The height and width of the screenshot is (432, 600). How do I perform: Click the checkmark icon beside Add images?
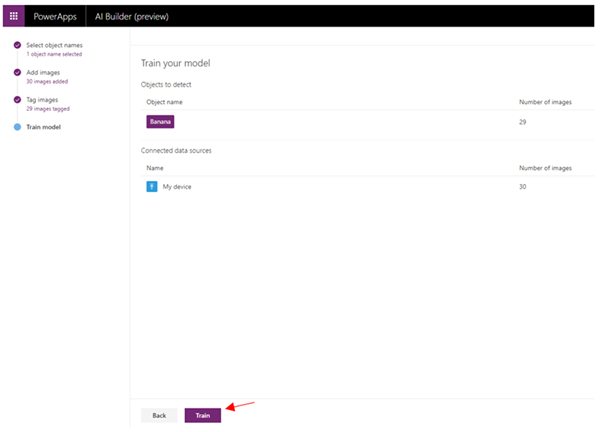coord(17,73)
